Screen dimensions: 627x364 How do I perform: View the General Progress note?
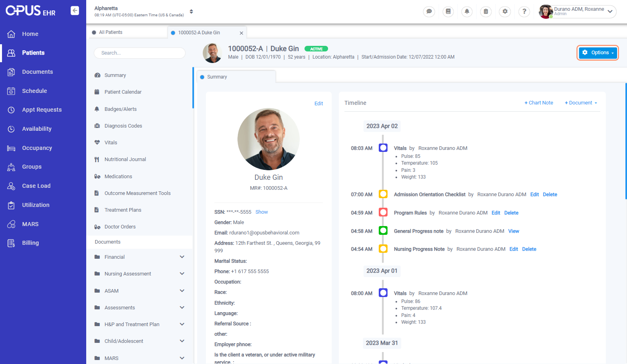click(514, 231)
